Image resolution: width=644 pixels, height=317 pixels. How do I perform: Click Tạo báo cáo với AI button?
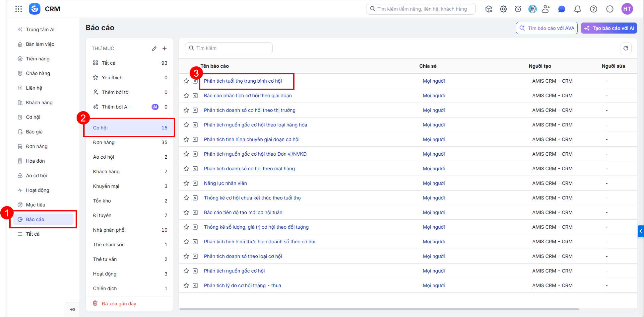click(609, 28)
